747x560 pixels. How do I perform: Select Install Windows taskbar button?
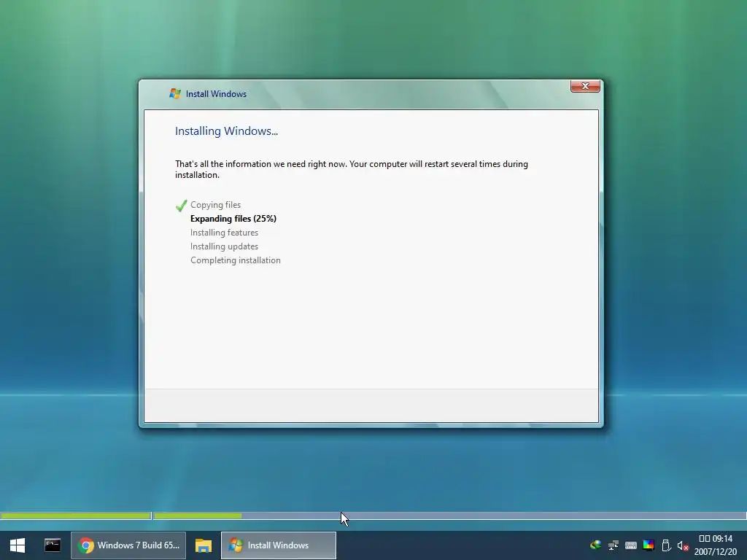click(279, 545)
